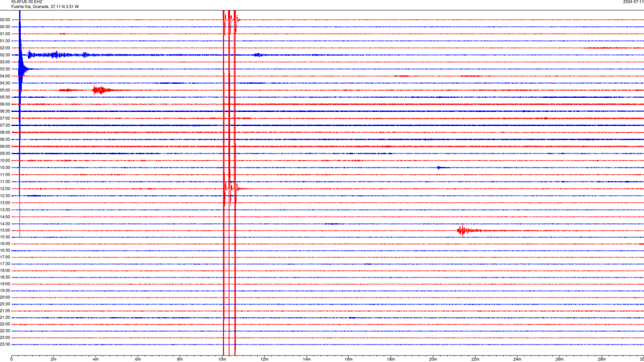Select the 07:00 time label

pyautogui.click(x=5, y=118)
